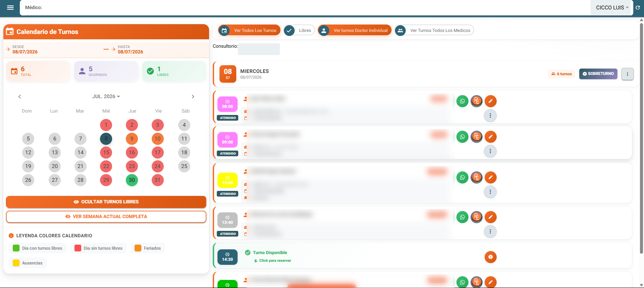
Task: Toggle Ver turnos Doctor Individual filter
Action: point(355,30)
